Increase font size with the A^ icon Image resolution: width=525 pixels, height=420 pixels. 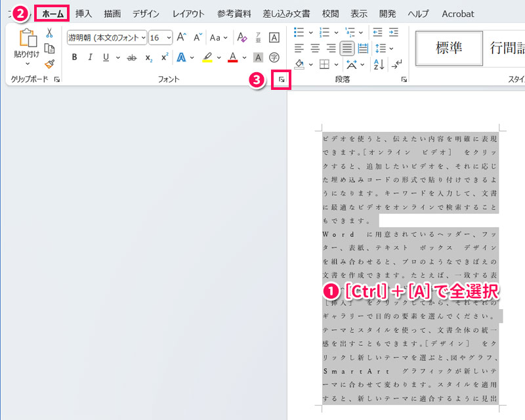click(181, 37)
